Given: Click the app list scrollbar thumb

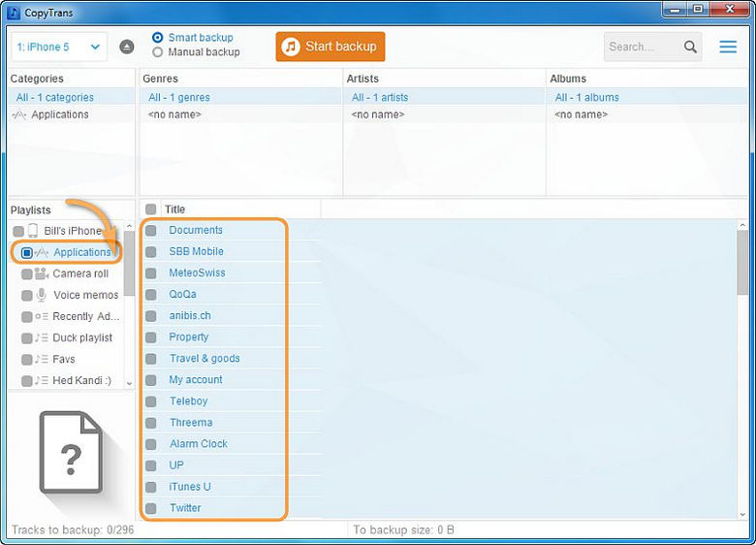Looking at the screenshot, I should coord(742,263).
